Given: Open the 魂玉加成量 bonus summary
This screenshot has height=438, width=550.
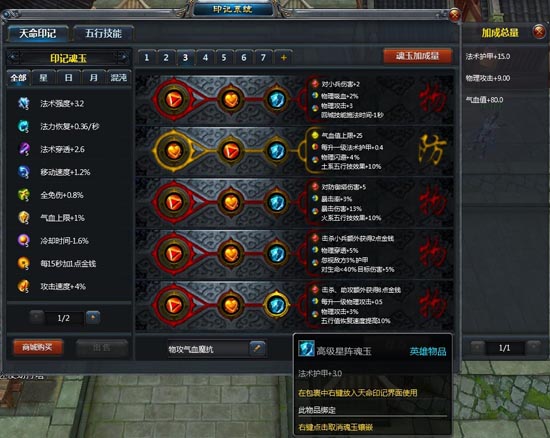Looking at the screenshot, I should 417,56.
